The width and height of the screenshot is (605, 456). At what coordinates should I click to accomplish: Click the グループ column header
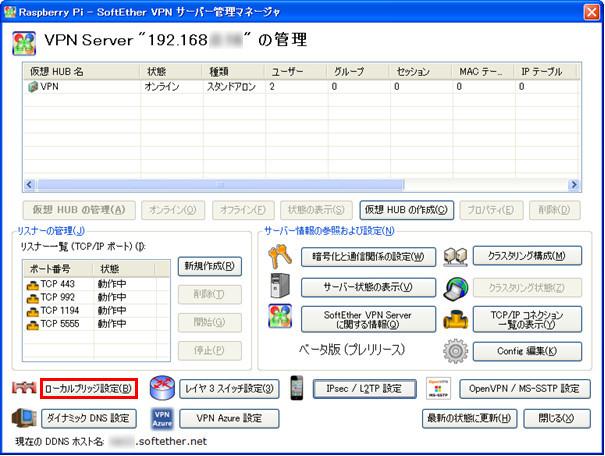pyautogui.click(x=358, y=72)
